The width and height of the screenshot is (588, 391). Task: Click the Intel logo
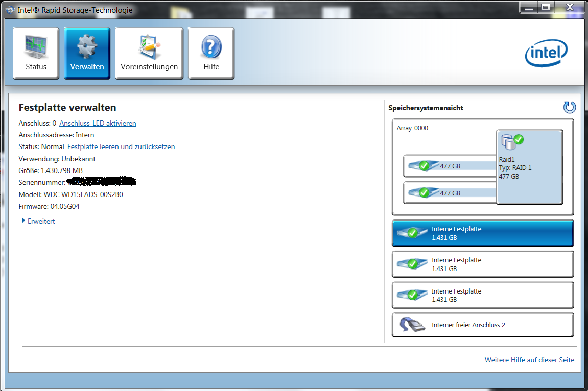click(x=547, y=53)
